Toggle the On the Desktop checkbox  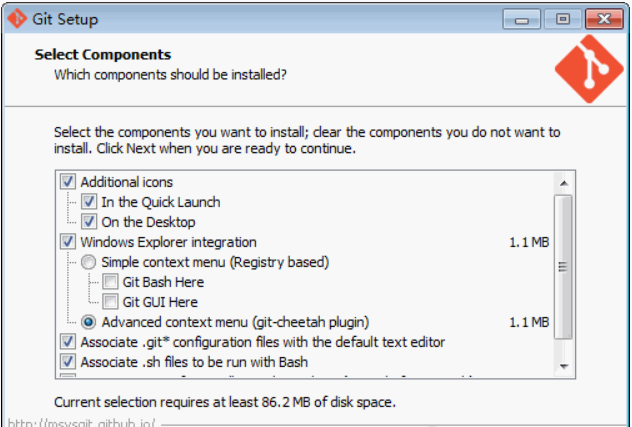pos(89,222)
